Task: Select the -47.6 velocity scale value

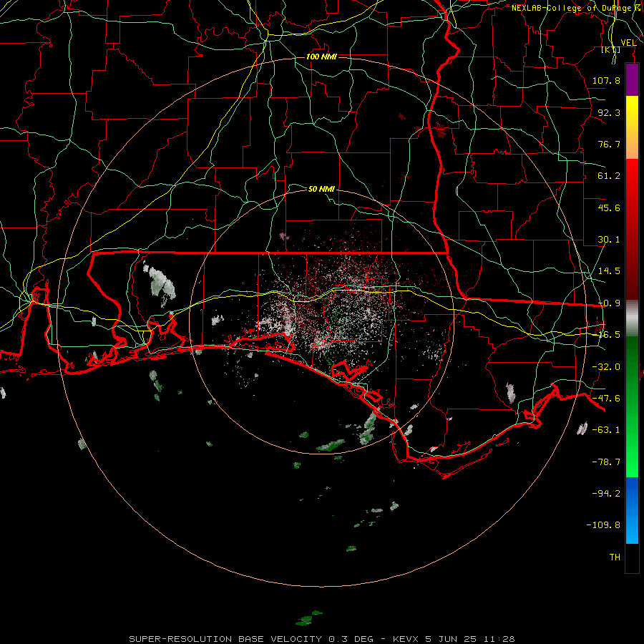Action: 606,399
